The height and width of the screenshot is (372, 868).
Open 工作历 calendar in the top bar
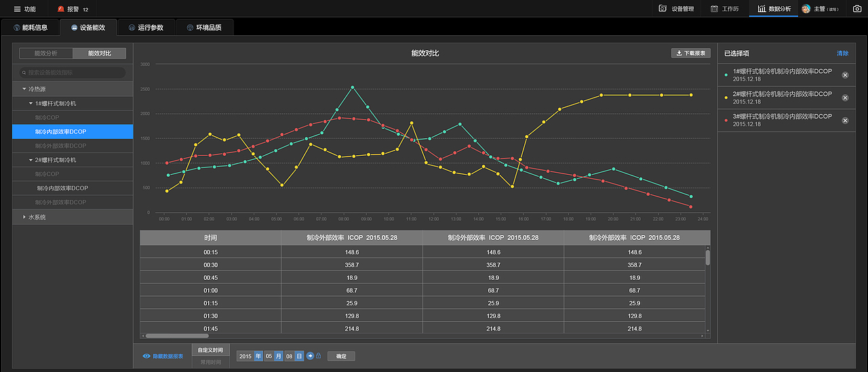pos(724,9)
